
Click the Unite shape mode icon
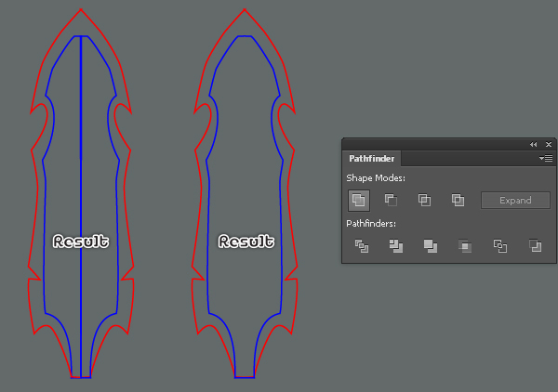(359, 201)
